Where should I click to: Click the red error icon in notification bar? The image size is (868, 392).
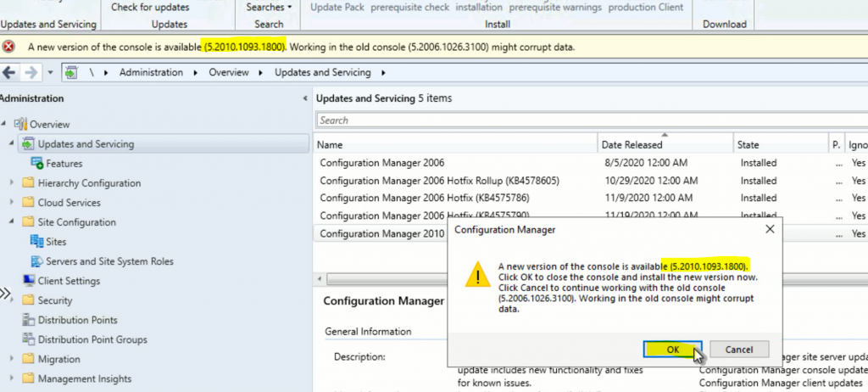8,48
